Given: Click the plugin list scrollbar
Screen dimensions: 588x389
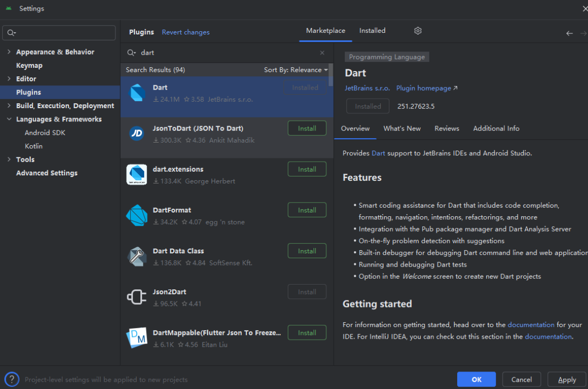Looking at the screenshot, I should tap(331, 75).
